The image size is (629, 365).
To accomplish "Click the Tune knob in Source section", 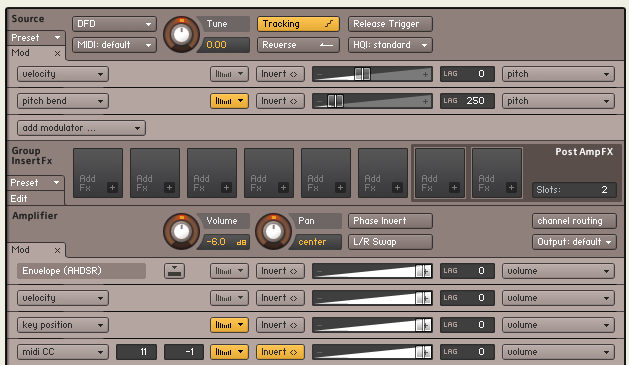I will click(181, 34).
